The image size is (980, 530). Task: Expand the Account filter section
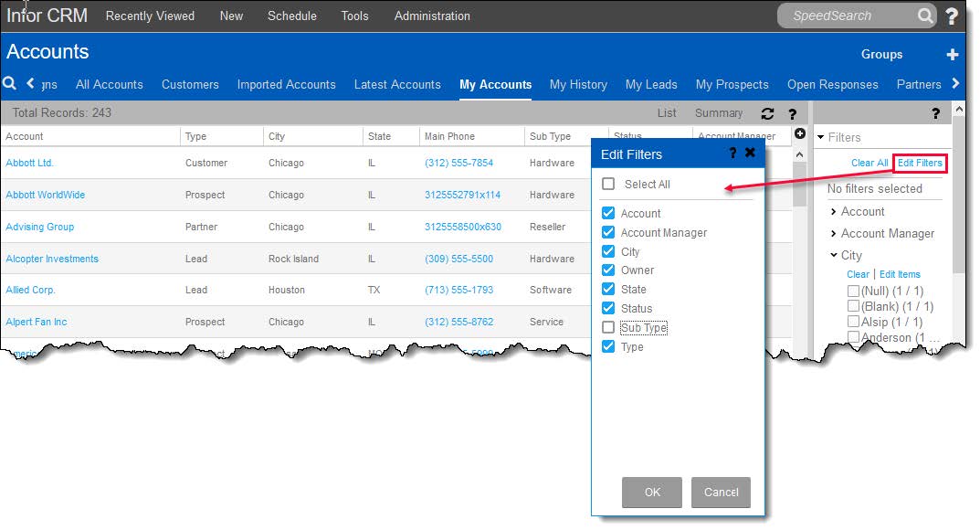834,212
